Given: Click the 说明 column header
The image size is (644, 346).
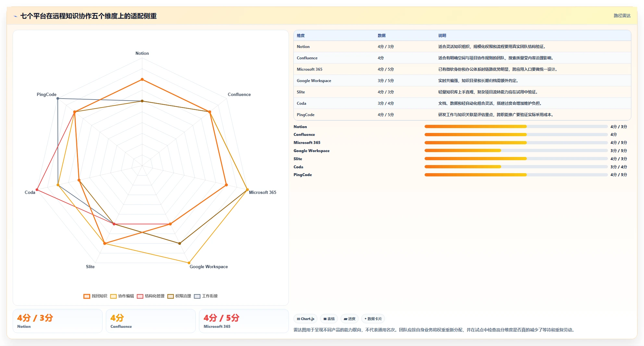Looking at the screenshot, I should point(442,36).
